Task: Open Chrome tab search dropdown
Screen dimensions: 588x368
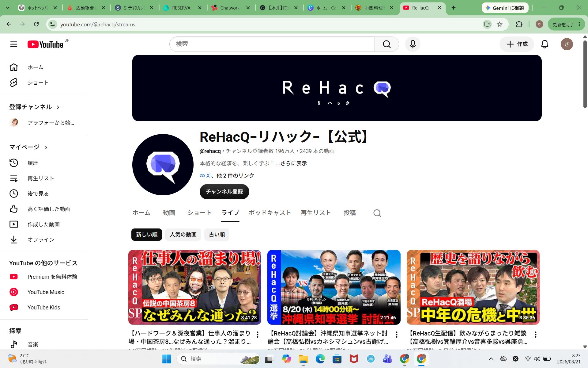Action: 8,8
